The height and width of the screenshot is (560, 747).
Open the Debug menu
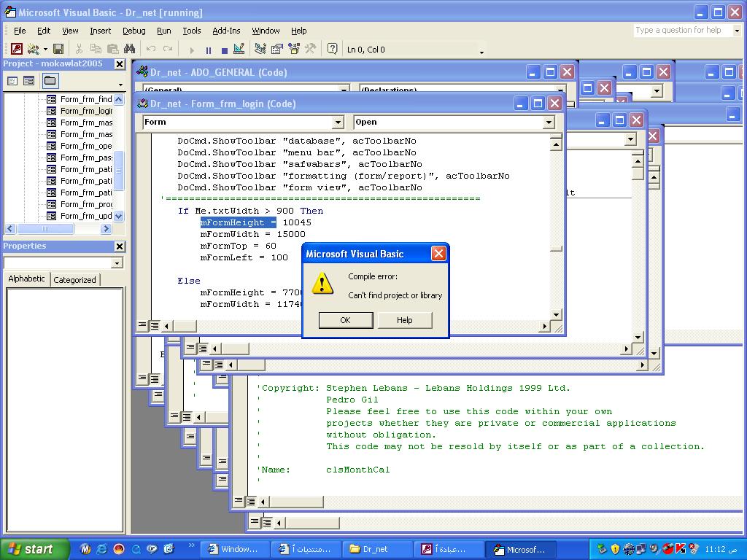134,31
